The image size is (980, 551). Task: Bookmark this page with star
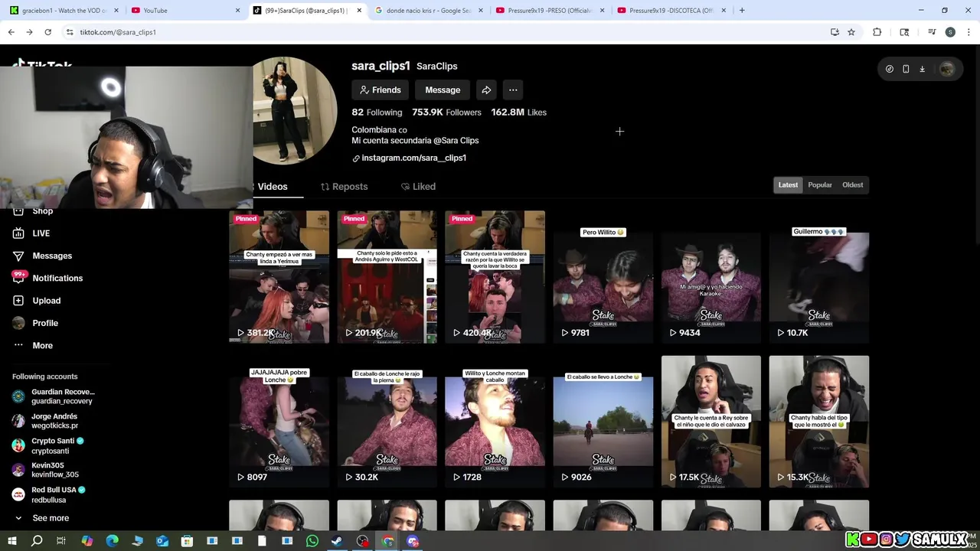851,32
